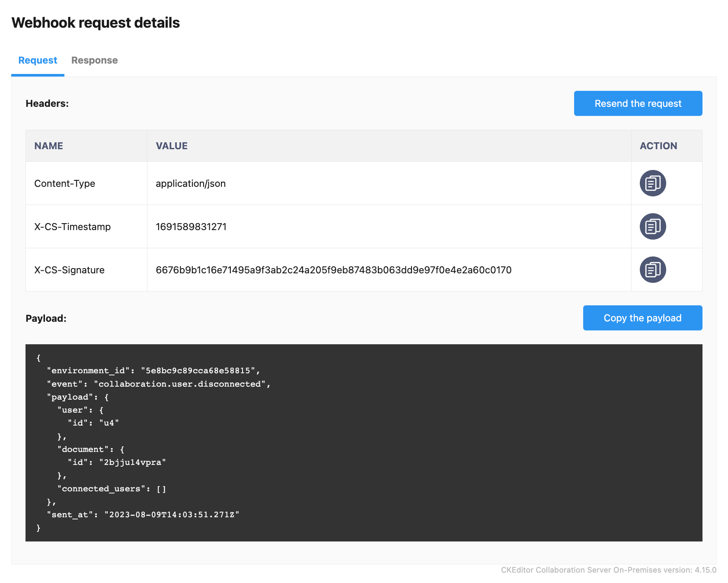
Task: Click the document id 2bjju14vpra line
Action: pos(117,462)
